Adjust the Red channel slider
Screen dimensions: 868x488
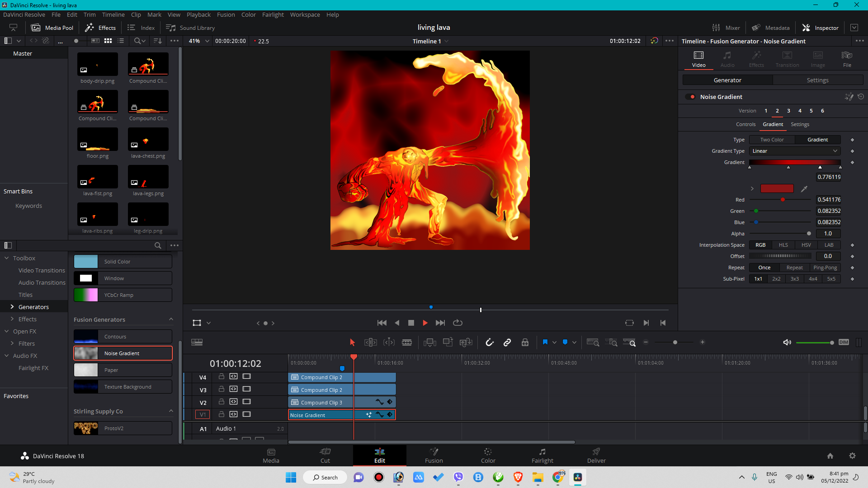point(780,200)
